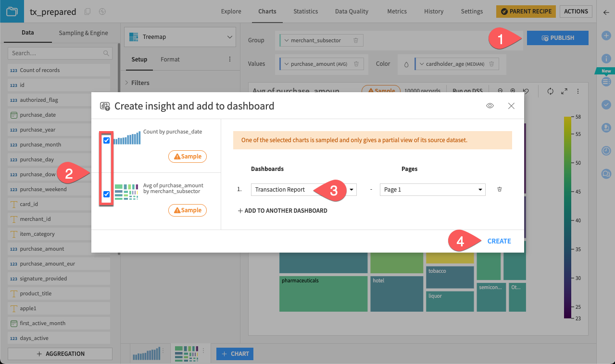Viewport: 615px width, 364px height.
Task: Click the + CHART button
Action: [x=235, y=354]
